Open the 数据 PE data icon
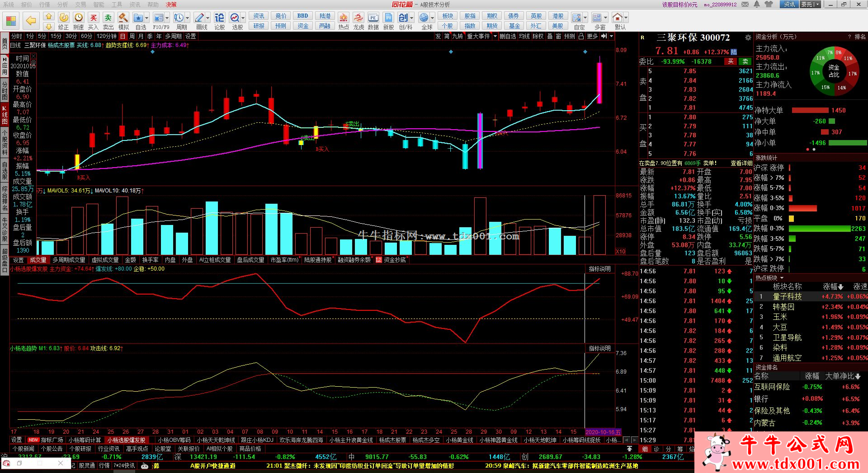The height and width of the screenshot is (473, 868). pos(373,21)
